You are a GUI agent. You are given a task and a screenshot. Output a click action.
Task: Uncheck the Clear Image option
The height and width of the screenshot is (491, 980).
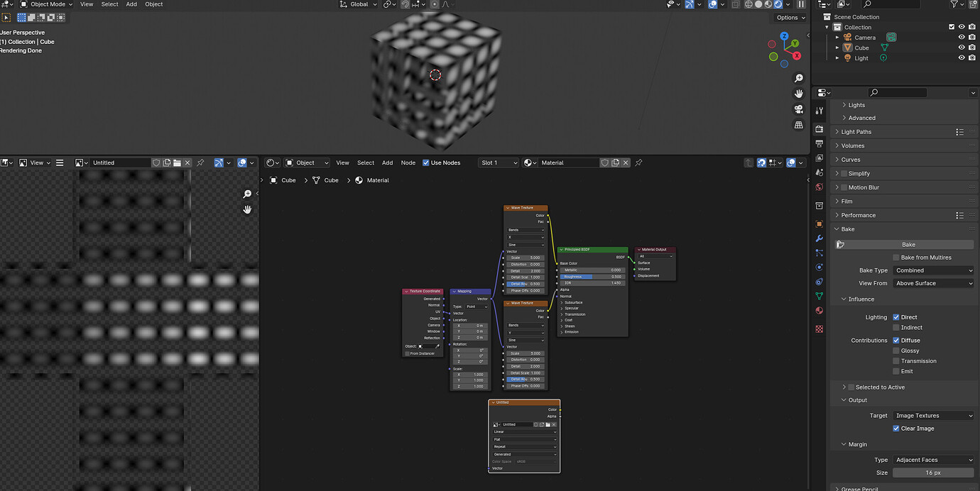896,429
